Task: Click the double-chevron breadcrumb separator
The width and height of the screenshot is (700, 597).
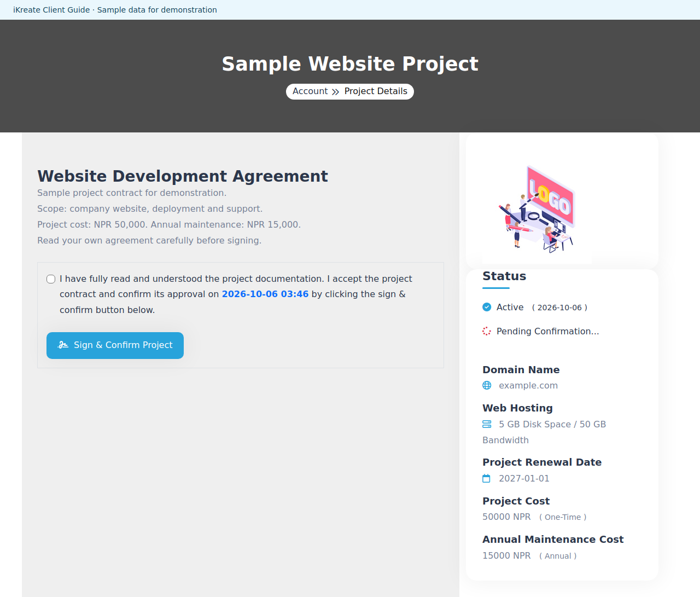Action: [x=336, y=91]
